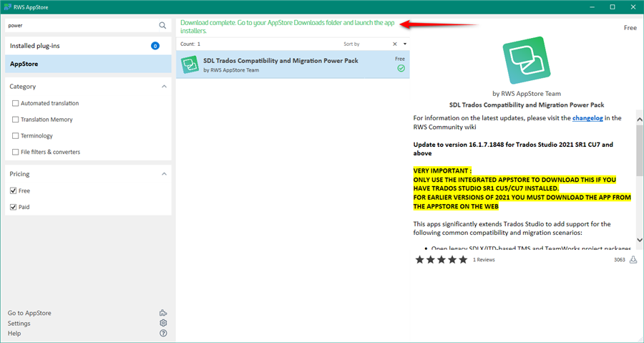Click the description vertical scrollbar thumb
The image size is (644, 343).
640,150
